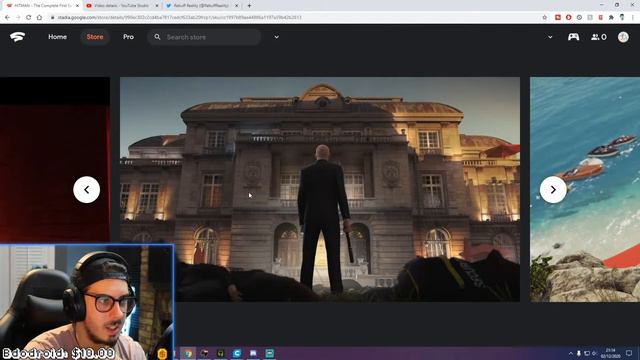Screen dimensions: 640x360
Task: Select the Store tab
Action: click(x=95, y=37)
